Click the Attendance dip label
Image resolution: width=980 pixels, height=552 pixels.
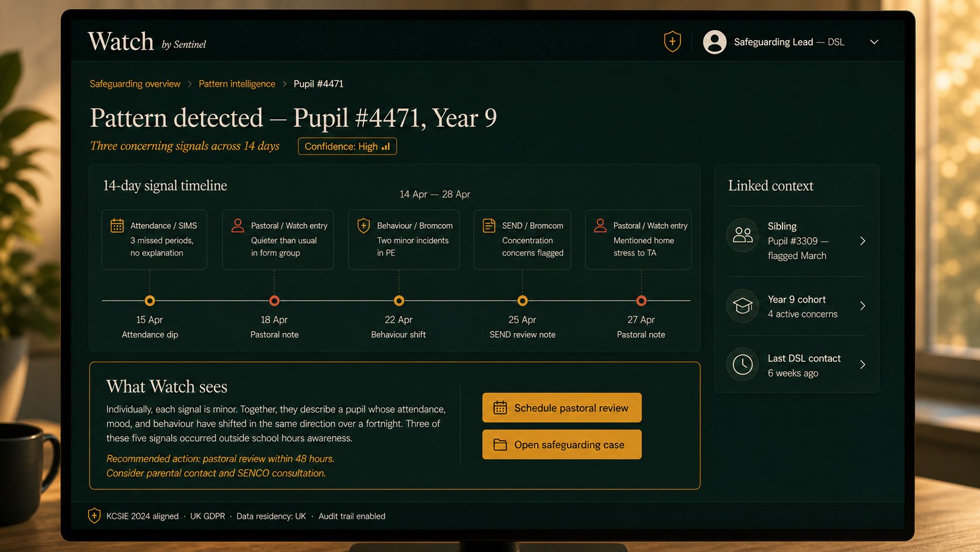coord(150,334)
